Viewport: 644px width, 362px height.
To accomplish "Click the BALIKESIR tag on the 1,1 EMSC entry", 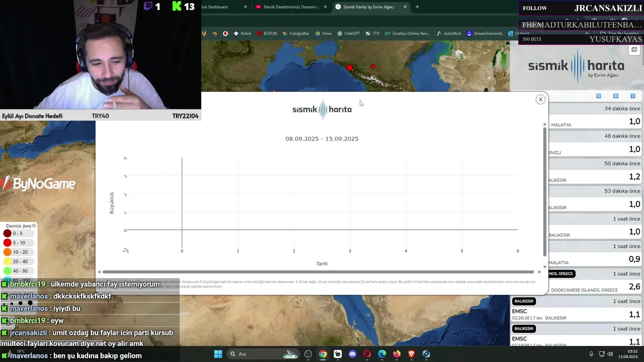I will click(524, 301).
